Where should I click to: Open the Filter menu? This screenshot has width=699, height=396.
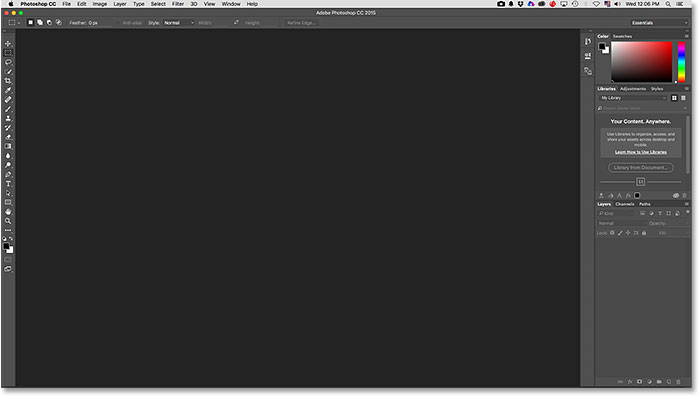tap(178, 4)
